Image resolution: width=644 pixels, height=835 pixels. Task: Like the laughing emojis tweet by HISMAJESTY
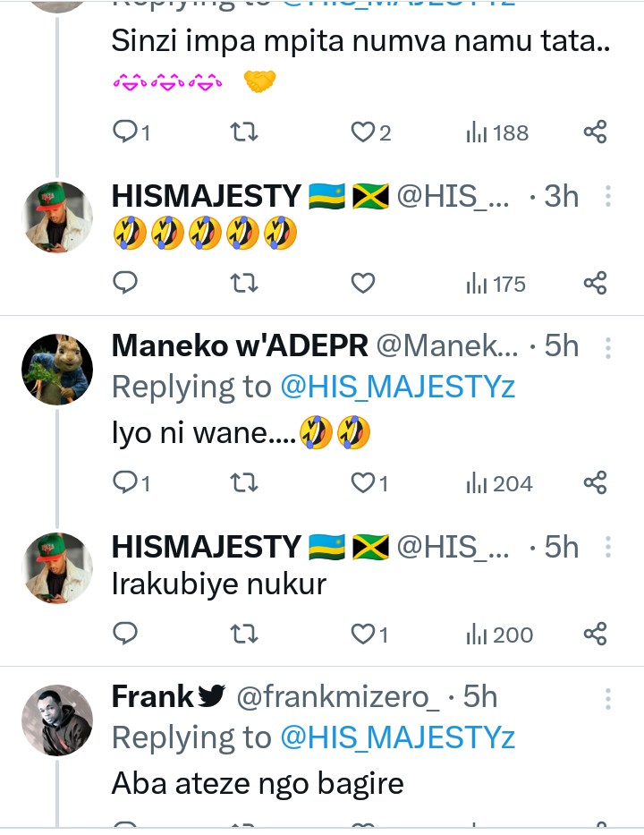point(362,284)
